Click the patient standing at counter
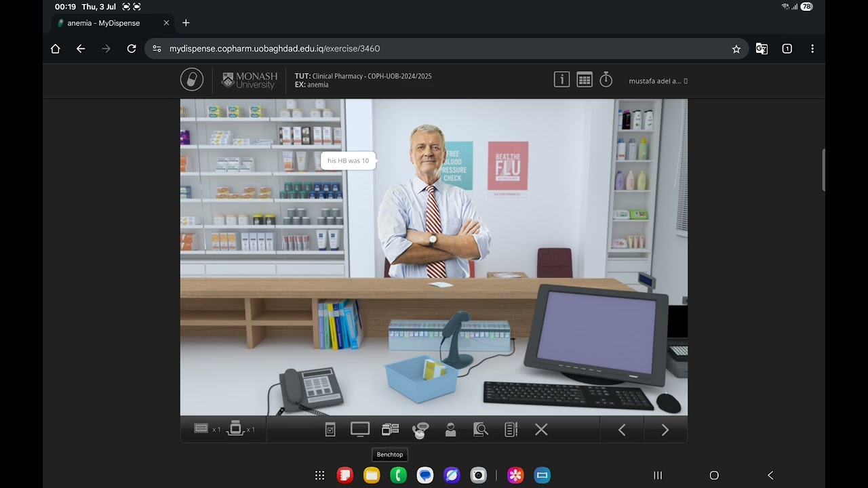The width and height of the screenshot is (868, 488). [433, 202]
